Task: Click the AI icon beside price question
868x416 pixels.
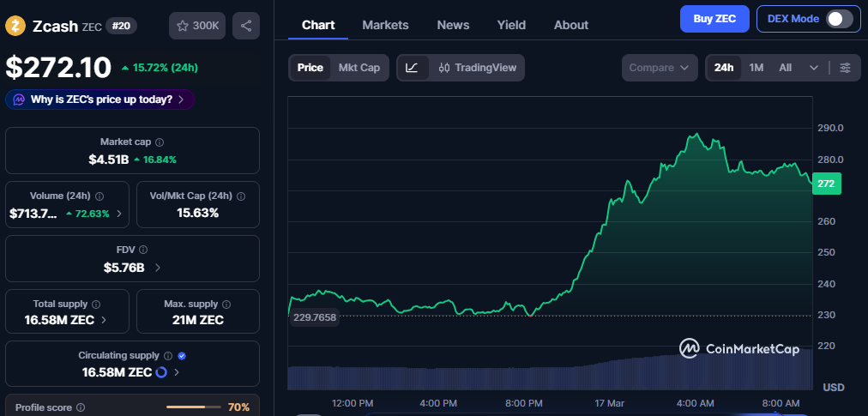Action: pos(19,99)
